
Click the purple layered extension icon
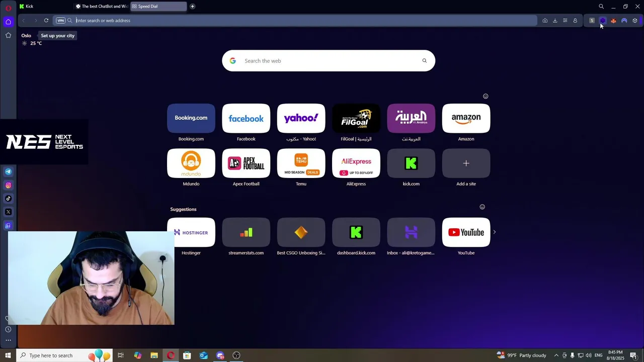603,21
